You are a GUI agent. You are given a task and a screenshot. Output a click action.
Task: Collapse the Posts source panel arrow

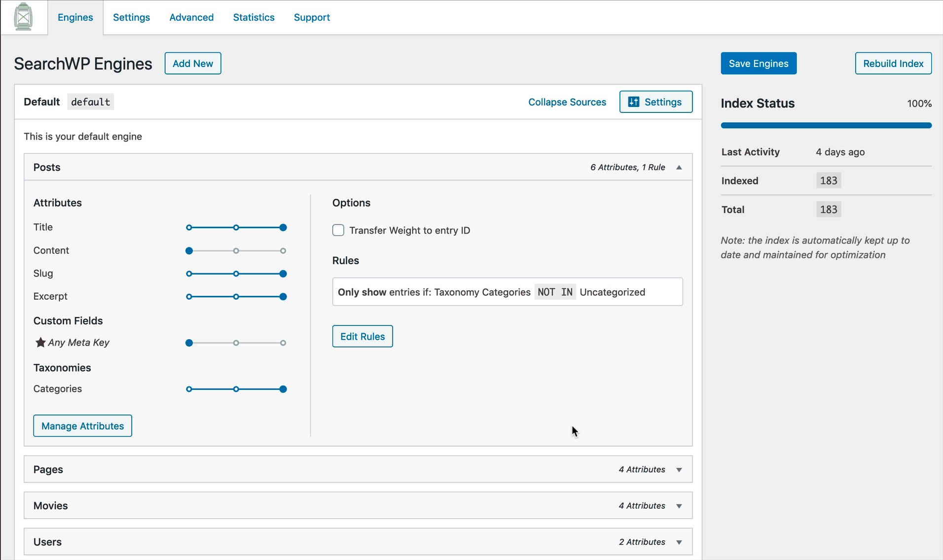(679, 167)
